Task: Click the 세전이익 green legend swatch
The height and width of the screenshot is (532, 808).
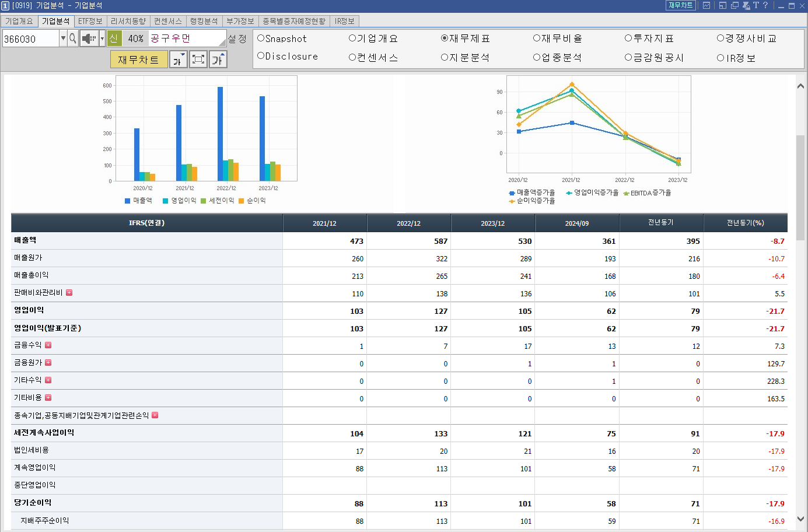Action: (x=204, y=201)
